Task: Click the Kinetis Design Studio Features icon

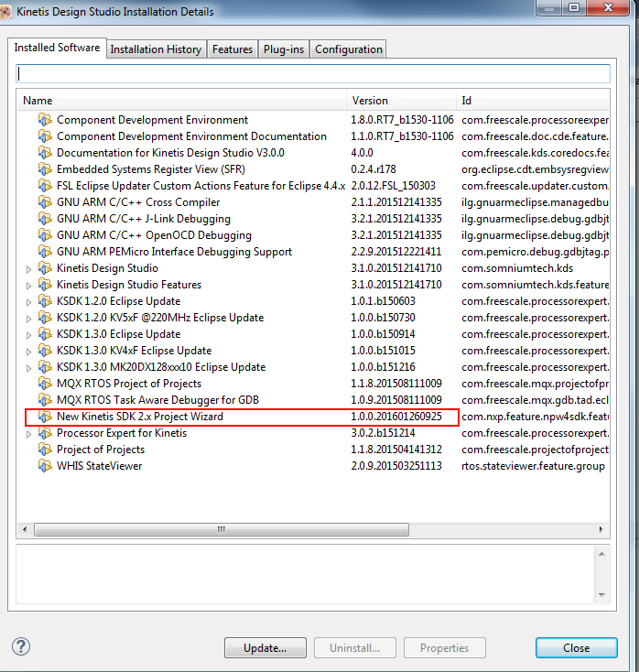Action: (x=45, y=285)
